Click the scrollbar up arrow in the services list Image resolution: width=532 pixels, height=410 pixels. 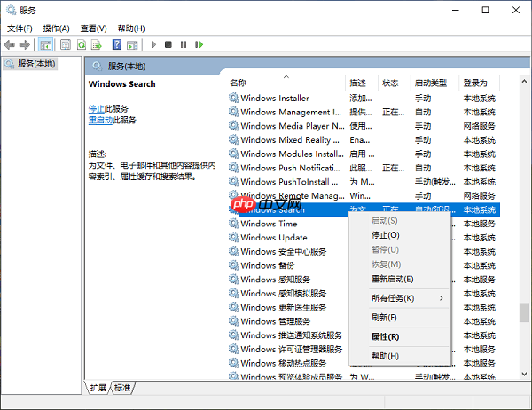[x=524, y=81]
